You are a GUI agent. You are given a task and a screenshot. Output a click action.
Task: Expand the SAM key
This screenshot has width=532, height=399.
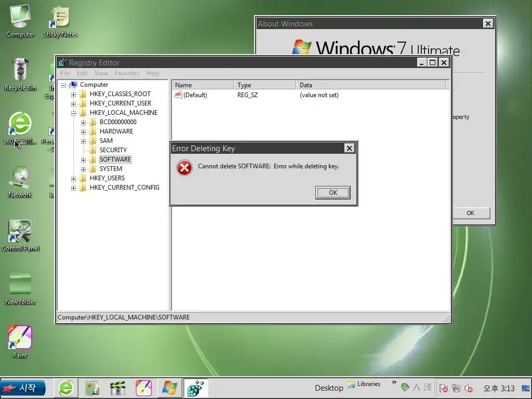(x=83, y=141)
